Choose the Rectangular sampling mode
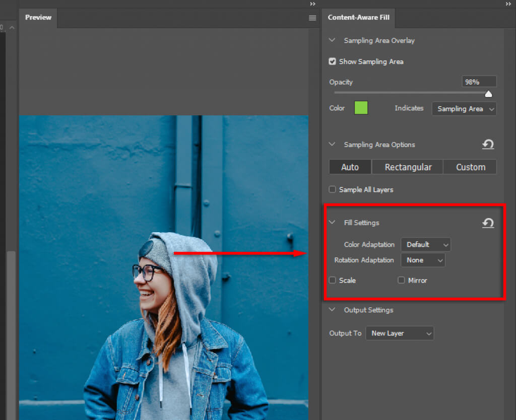Viewport: 516px width, 420px height. coord(408,167)
